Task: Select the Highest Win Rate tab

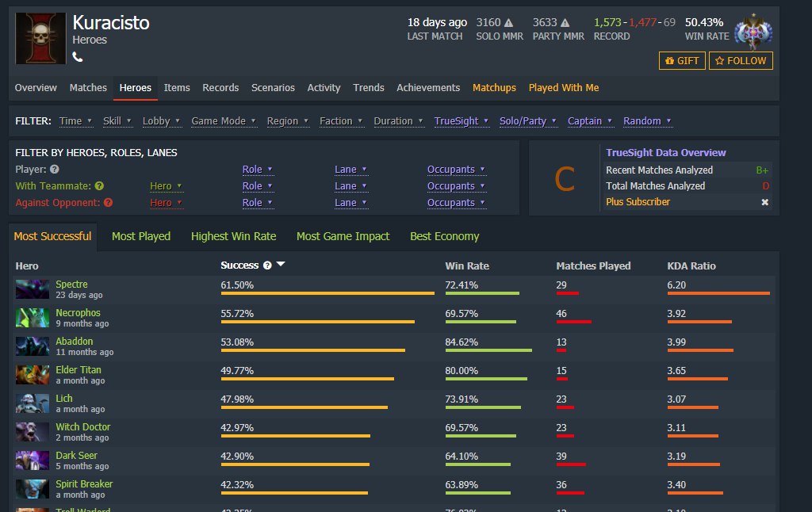Action: (233, 236)
